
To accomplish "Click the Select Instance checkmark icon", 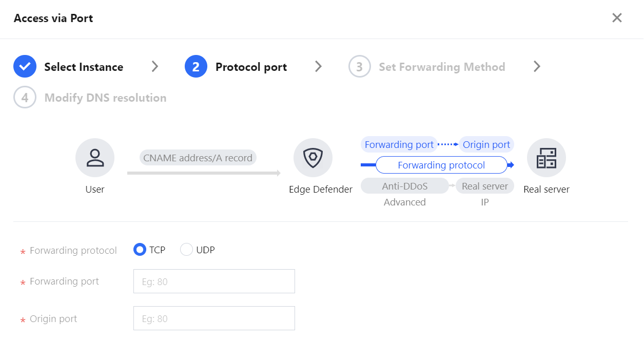I will pyautogui.click(x=25, y=67).
